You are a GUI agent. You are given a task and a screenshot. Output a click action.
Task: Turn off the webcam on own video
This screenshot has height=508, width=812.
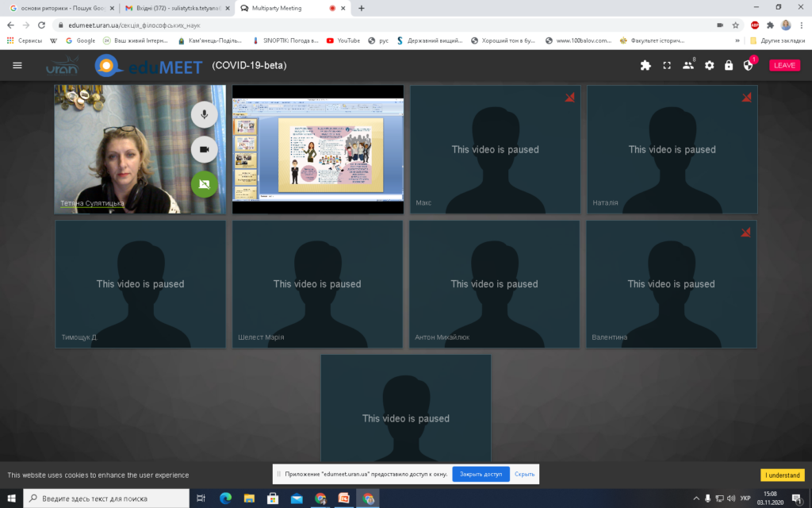coord(204,149)
